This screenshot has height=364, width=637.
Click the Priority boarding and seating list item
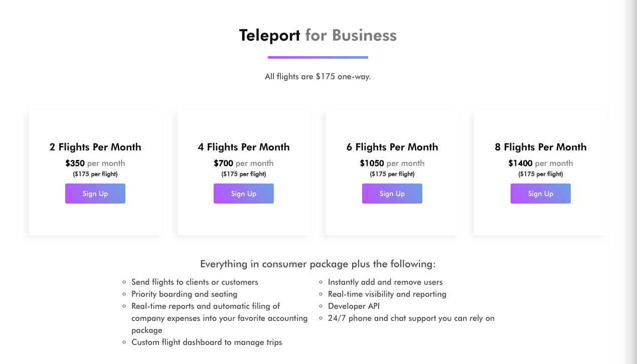pyautogui.click(x=184, y=294)
